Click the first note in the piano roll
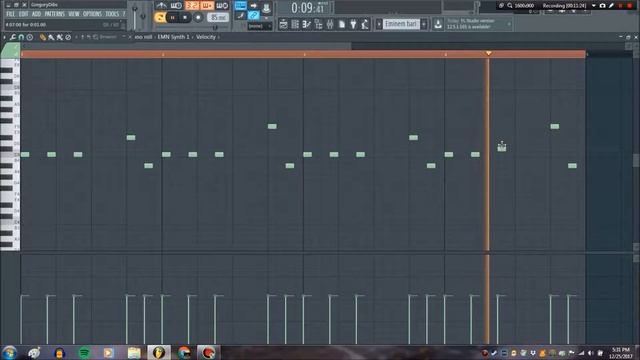640x360 pixels. tap(25, 154)
